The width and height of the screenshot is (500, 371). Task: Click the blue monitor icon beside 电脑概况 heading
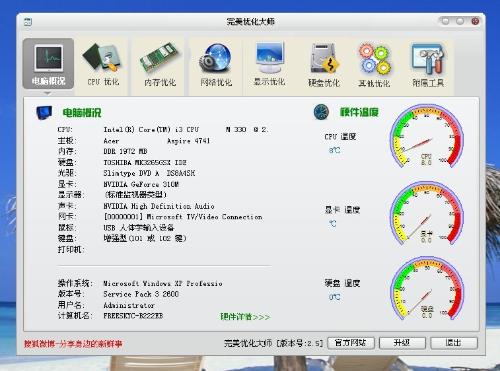click(x=44, y=113)
